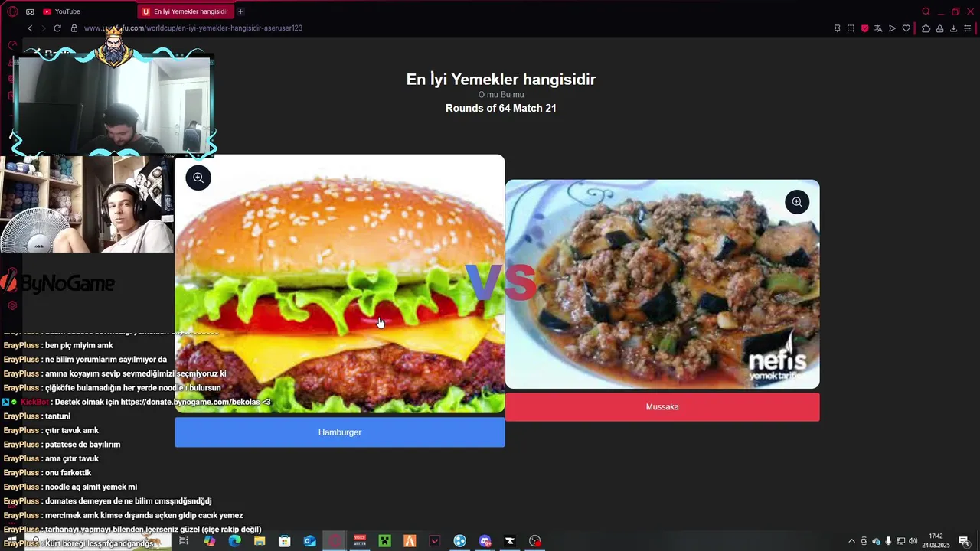Image resolution: width=980 pixels, height=551 pixels.
Task: Open the notification center
Action: coord(964,541)
